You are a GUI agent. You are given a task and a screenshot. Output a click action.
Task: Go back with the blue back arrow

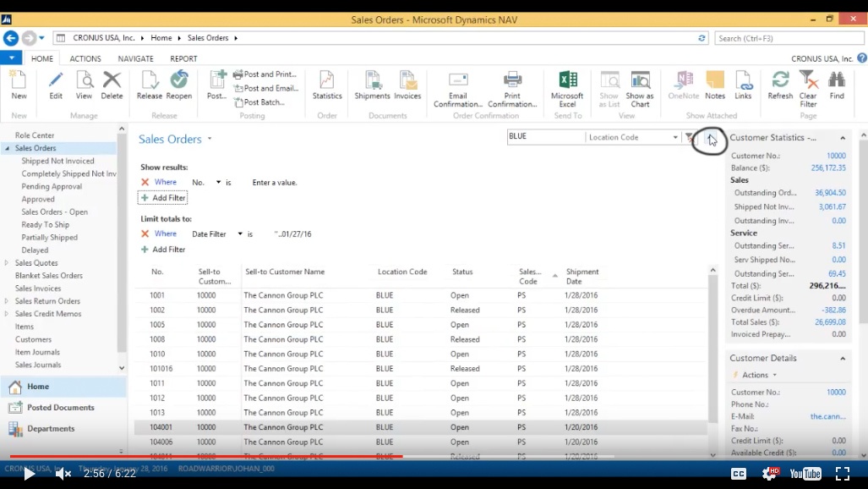pyautogui.click(x=10, y=38)
